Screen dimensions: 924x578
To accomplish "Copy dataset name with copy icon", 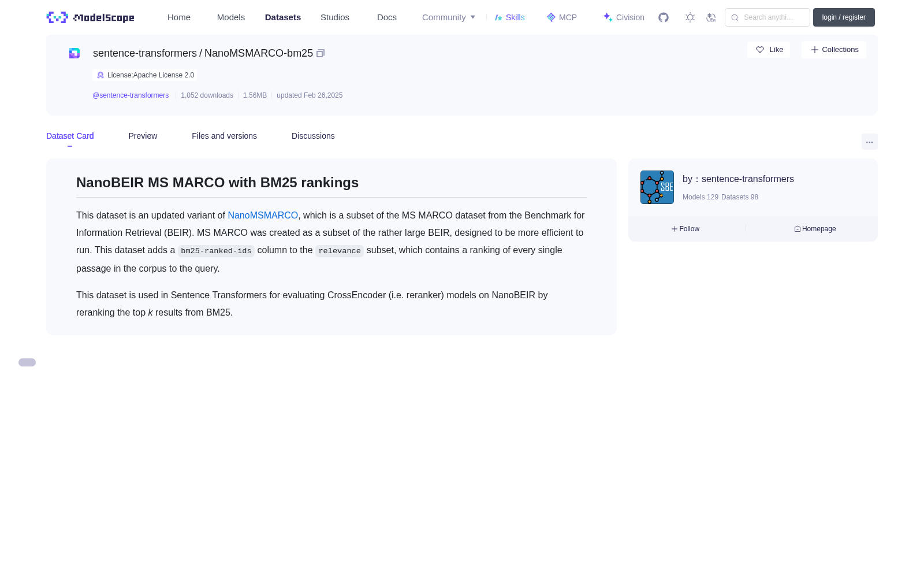I will (x=321, y=53).
